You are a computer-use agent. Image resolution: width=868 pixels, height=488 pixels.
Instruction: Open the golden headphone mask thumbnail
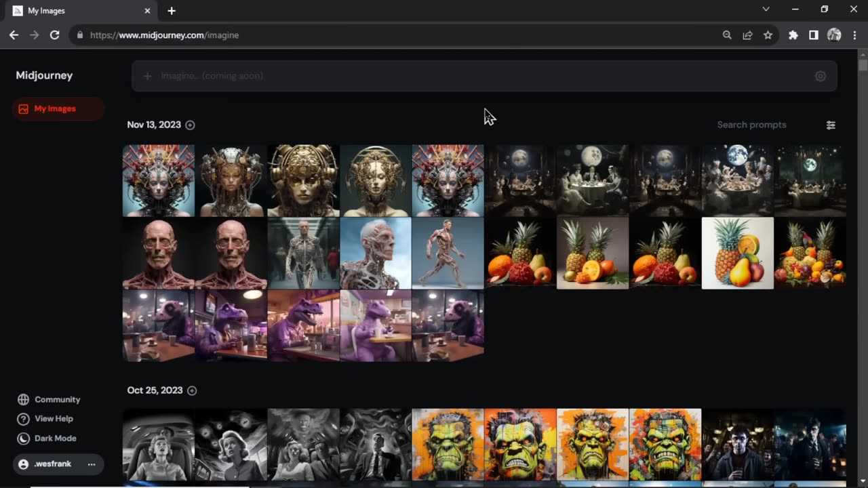[303, 180]
